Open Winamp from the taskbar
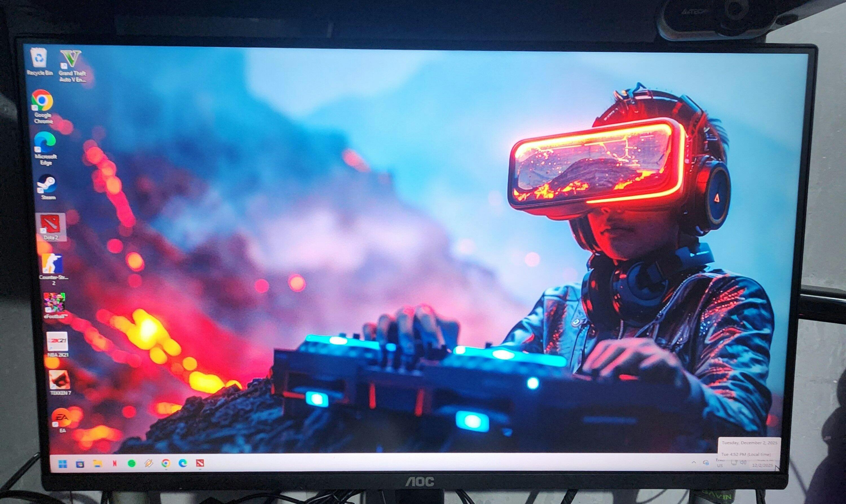 [x=149, y=464]
